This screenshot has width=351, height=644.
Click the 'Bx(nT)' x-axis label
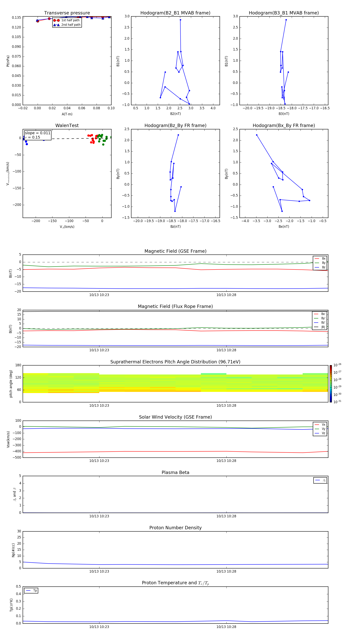click(284, 227)
